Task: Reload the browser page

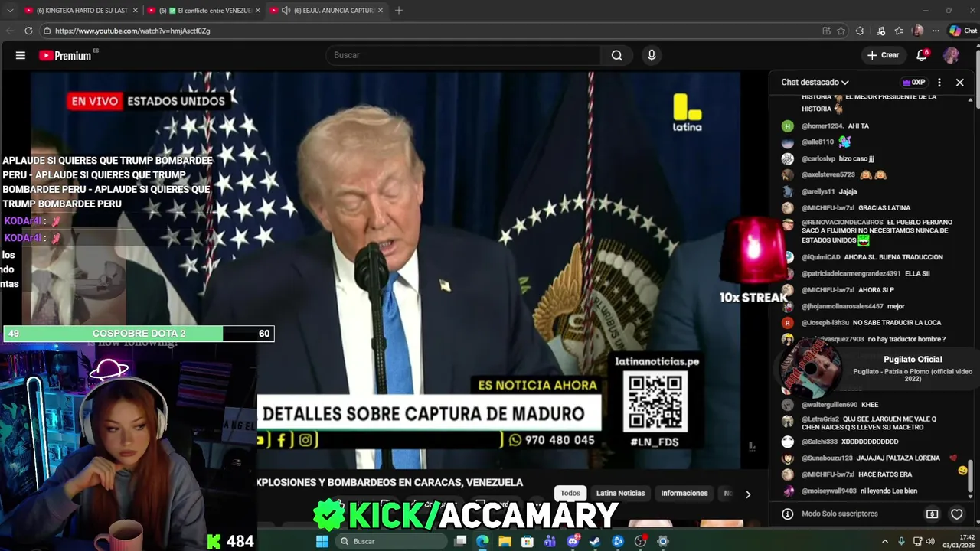Action: (28, 31)
